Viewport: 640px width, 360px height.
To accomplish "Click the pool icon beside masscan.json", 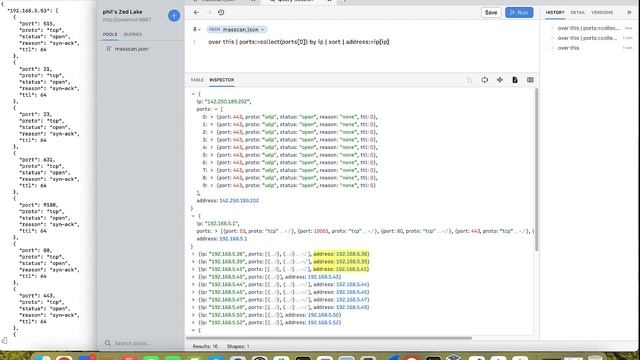I will click(x=109, y=49).
